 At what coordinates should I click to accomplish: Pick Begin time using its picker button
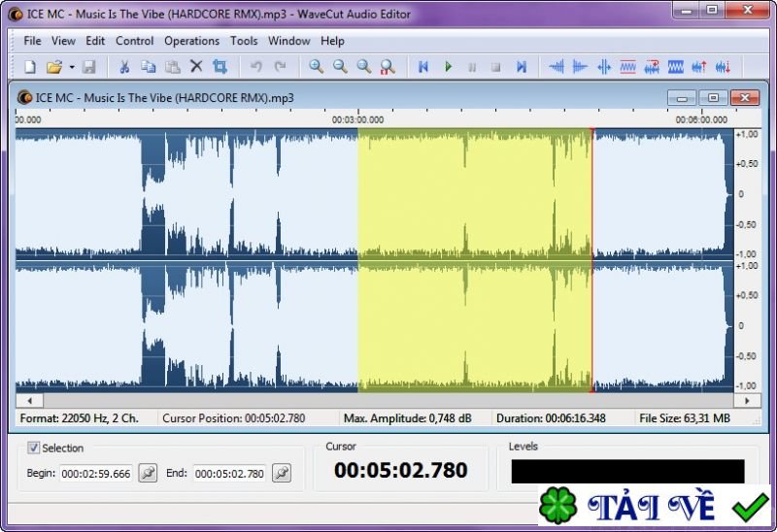point(148,474)
